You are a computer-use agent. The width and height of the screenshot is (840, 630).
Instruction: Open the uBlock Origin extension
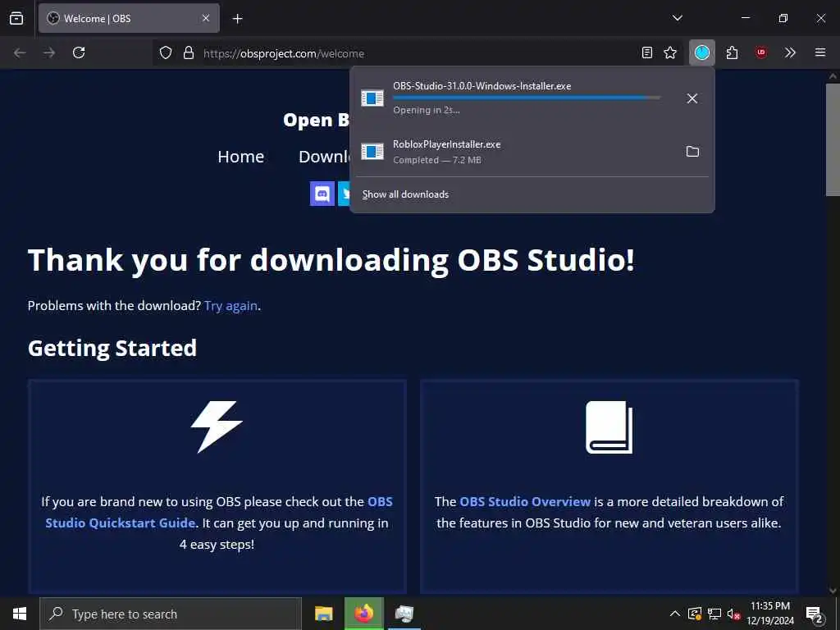[x=760, y=52]
